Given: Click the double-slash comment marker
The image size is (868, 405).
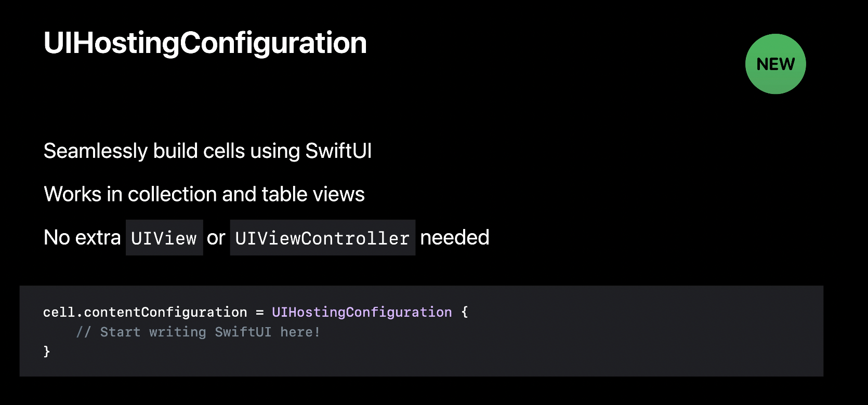Looking at the screenshot, I should click(84, 332).
